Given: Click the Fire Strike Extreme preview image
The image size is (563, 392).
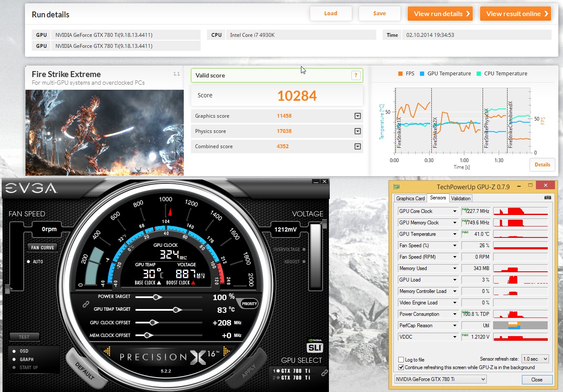Looking at the screenshot, I should click(105, 133).
